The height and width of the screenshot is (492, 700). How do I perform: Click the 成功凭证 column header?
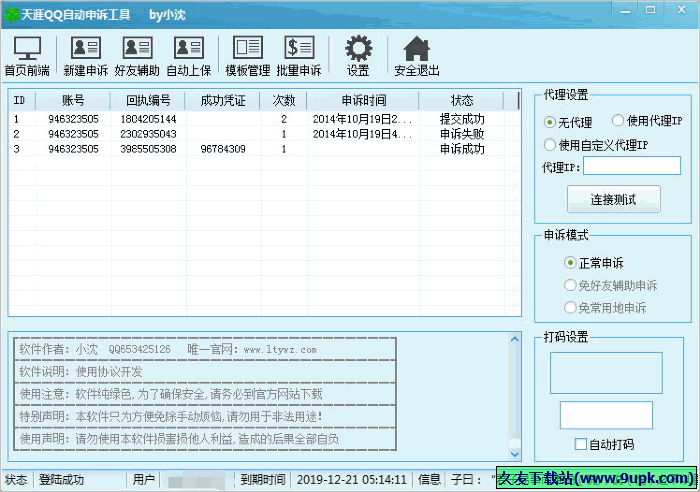point(223,100)
